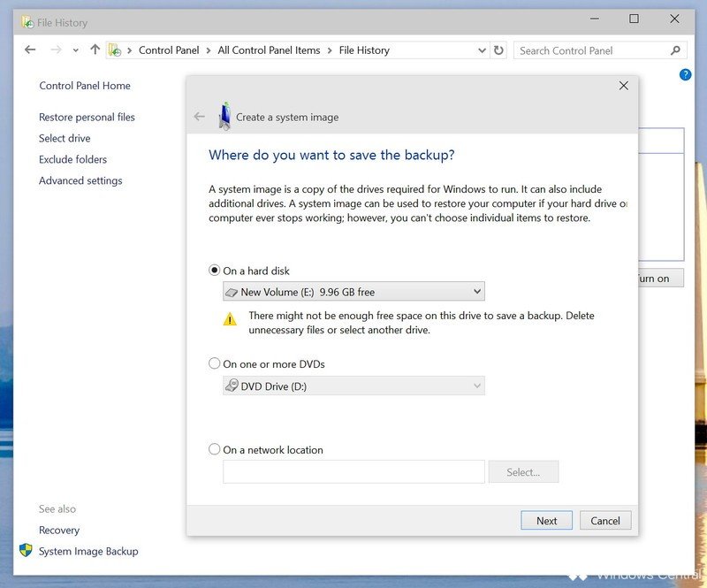
Task: Cancel the system image wizard
Action: [605, 520]
